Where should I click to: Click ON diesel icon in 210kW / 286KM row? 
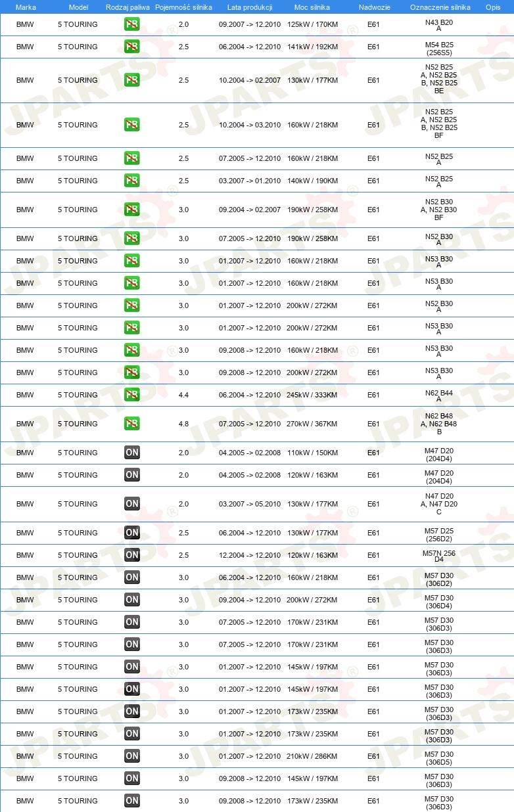(x=132, y=756)
